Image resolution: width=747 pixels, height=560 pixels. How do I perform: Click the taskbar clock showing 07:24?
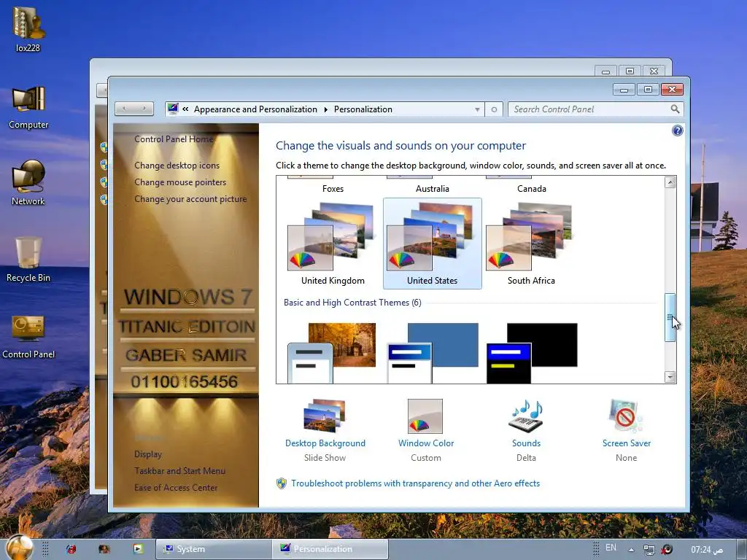click(706, 550)
